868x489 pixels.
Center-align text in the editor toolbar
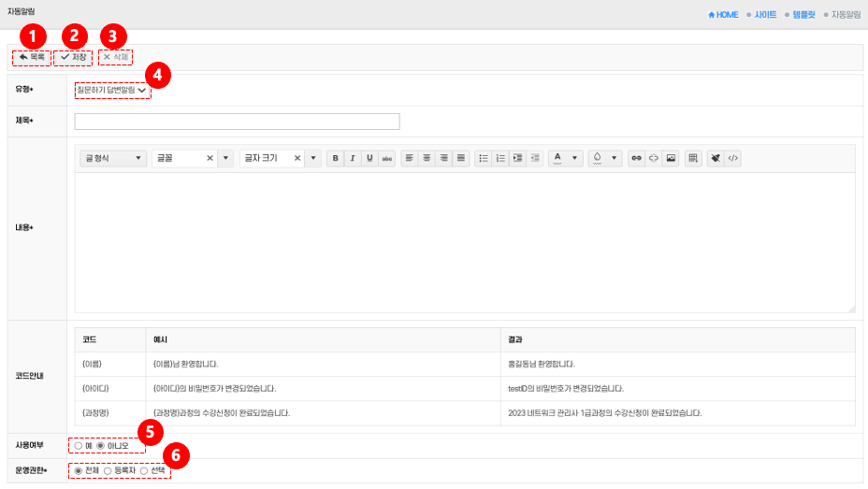[427, 159]
